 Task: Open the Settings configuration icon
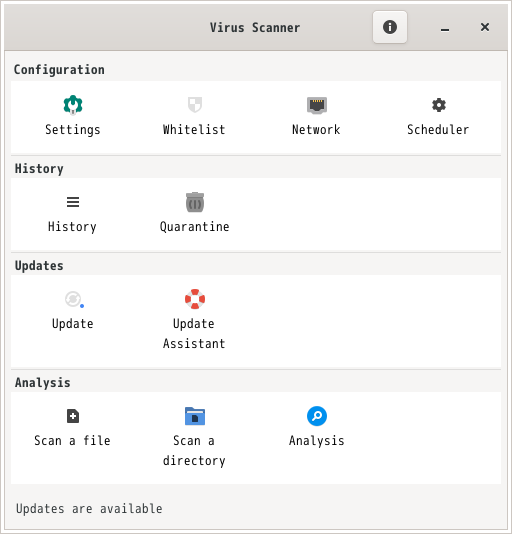73,105
